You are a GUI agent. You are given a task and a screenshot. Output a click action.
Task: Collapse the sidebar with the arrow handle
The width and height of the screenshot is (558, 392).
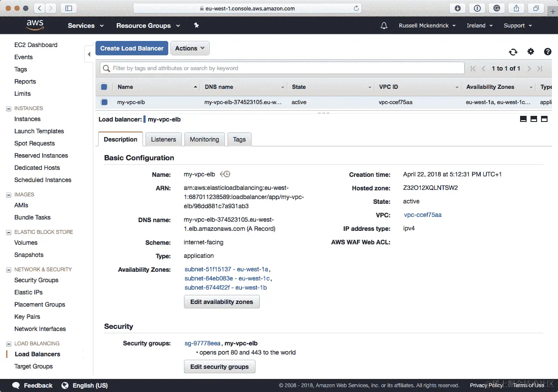89,54
